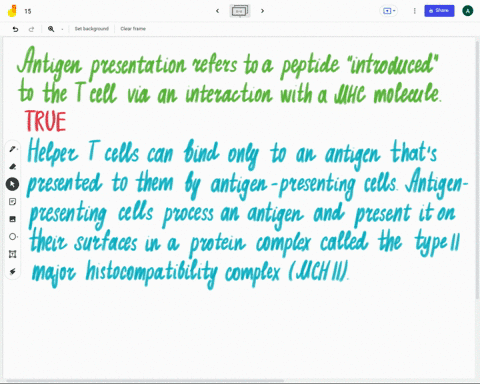
Task: Choose the Select arrow tool
Action: click(x=12, y=184)
